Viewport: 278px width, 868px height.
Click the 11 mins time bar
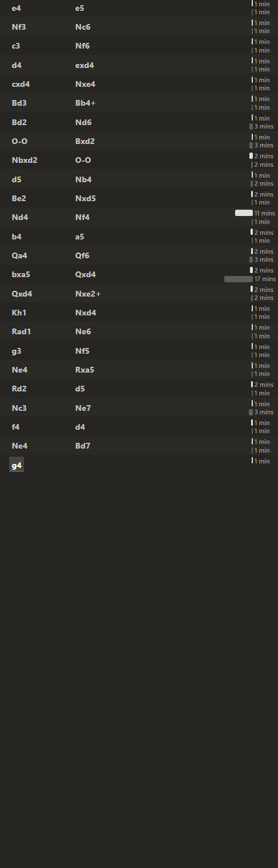244,213
